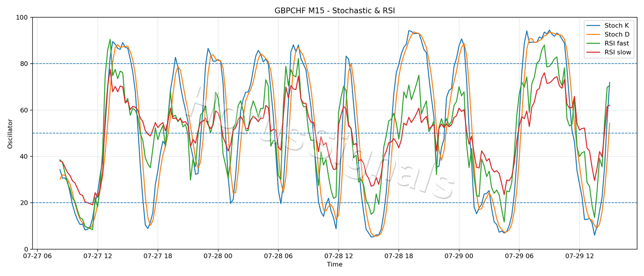Screen dimensions: 644x276
Task: Click the y-axis tick label 60
Action: click(x=24, y=110)
